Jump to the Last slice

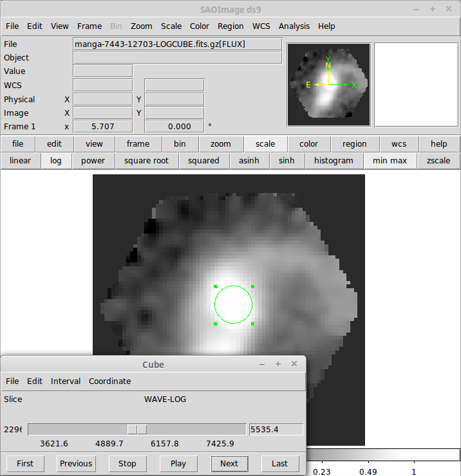pyautogui.click(x=280, y=463)
